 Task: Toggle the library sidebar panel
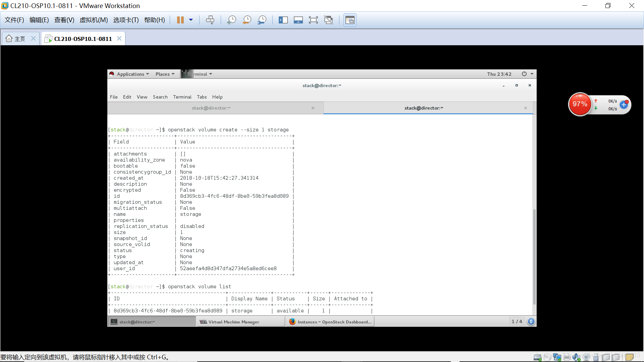283,20
